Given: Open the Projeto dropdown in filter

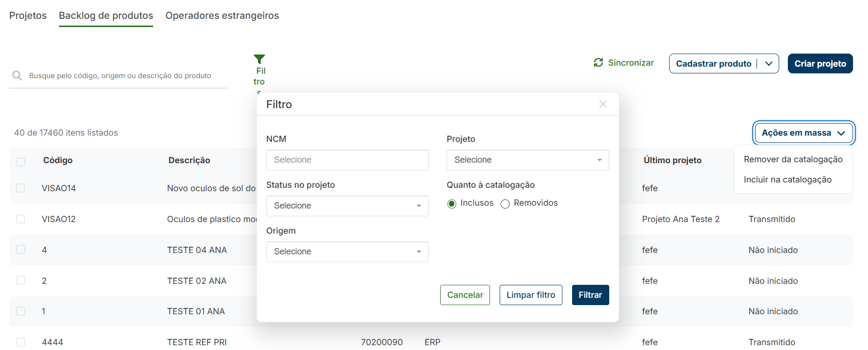Looking at the screenshot, I should click(528, 160).
